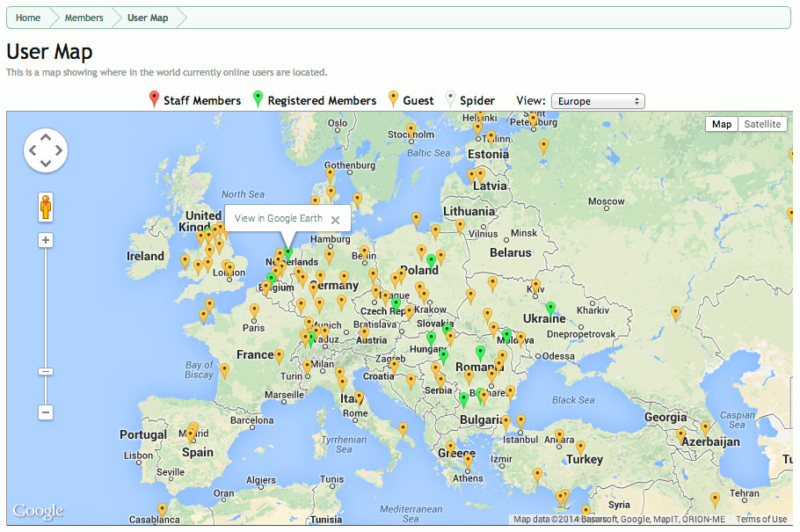Click the zoom slider handle
Screen dimensions: 800x532
pos(47,372)
